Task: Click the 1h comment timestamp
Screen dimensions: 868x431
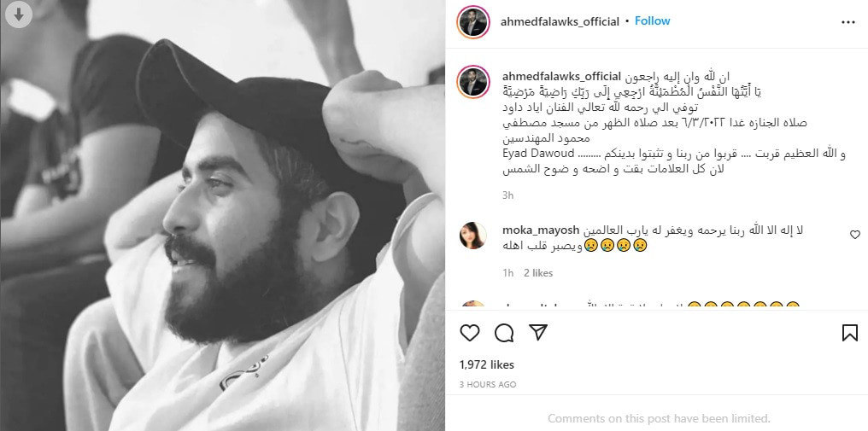Action: click(x=507, y=273)
